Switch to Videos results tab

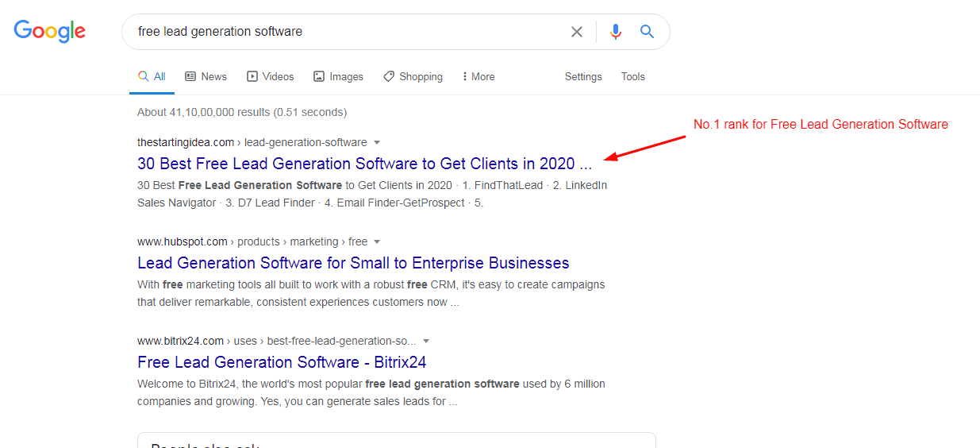coord(270,77)
